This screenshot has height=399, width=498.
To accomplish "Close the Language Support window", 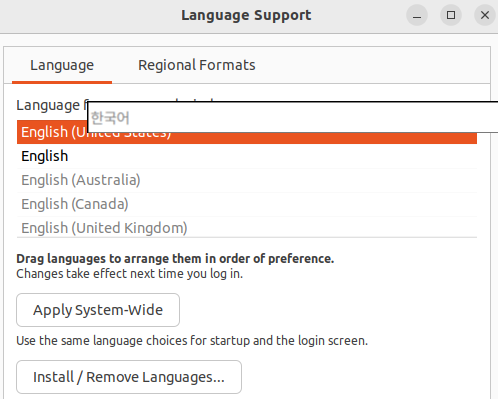I will 485,15.
